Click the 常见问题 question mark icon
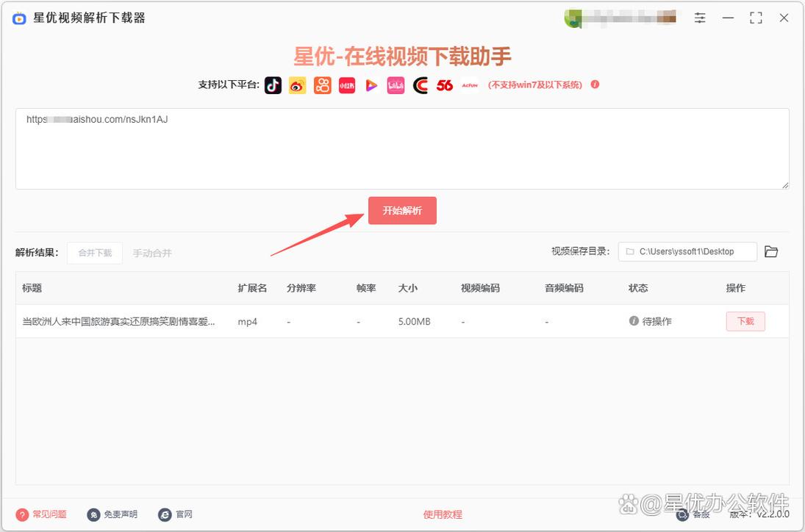Viewport: 805px width, 532px height. click(22, 514)
